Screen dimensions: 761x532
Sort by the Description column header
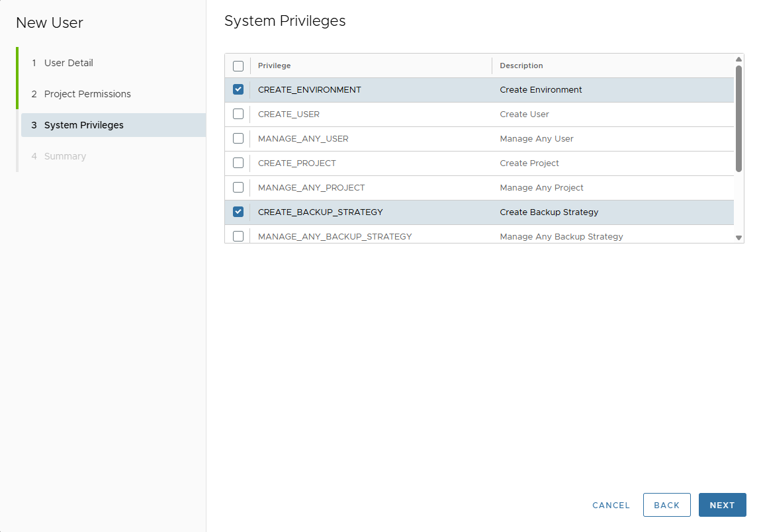(x=521, y=66)
